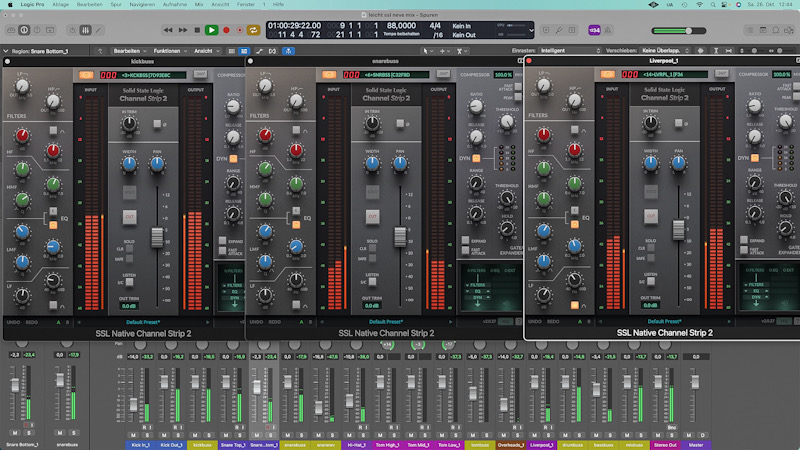Open the Fenster menu
Image resolution: width=800 pixels, height=450 pixels.
click(246, 4)
